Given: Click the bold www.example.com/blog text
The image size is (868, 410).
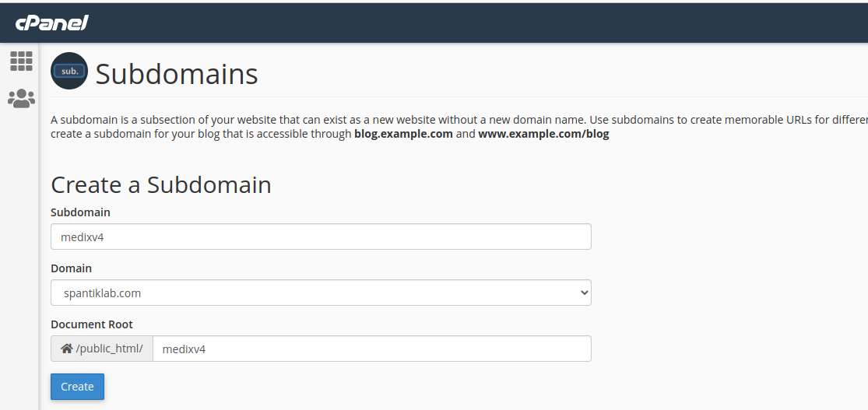Looking at the screenshot, I should click(x=543, y=134).
